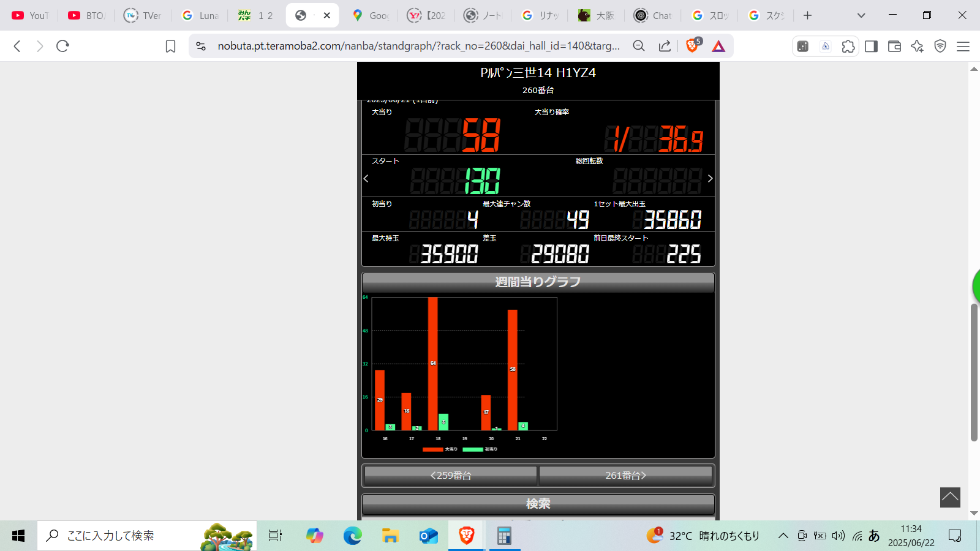980x551 pixels.
Task: Open the browser hamburger menu
Action: click(x=963, y=46)
